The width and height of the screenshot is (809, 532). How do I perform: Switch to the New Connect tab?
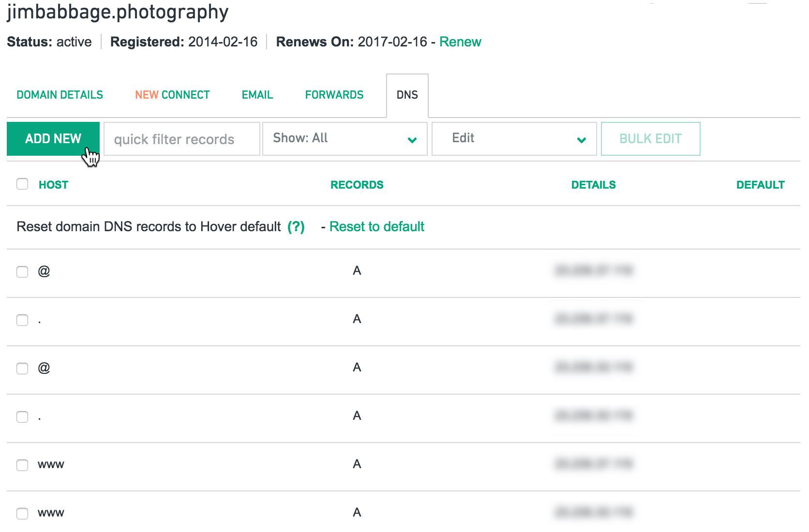click(x=172, y=95)
